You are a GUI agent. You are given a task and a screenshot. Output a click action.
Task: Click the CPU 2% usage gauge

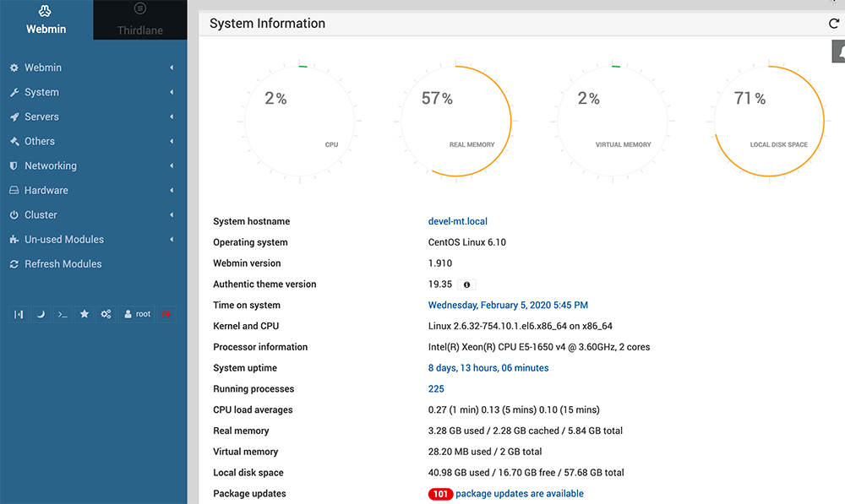[300, 122]
